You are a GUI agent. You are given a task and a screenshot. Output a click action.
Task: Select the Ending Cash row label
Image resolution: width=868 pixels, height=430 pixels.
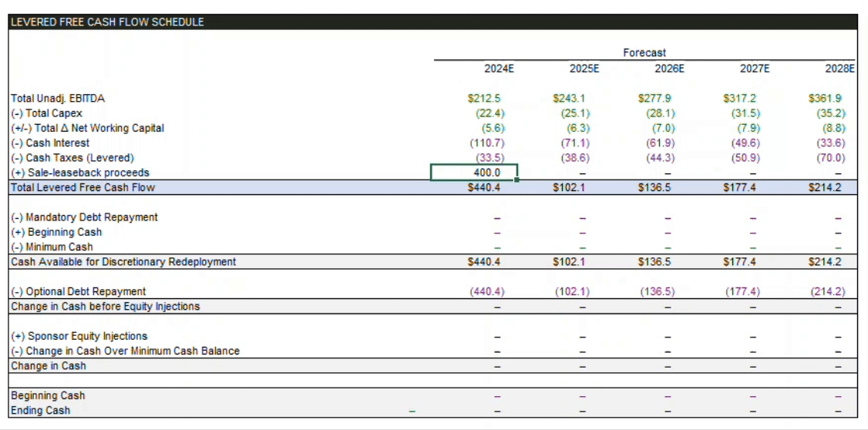(40, 411)
